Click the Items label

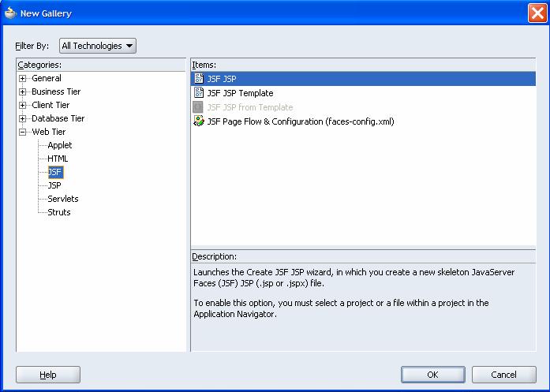click(204, 65)
